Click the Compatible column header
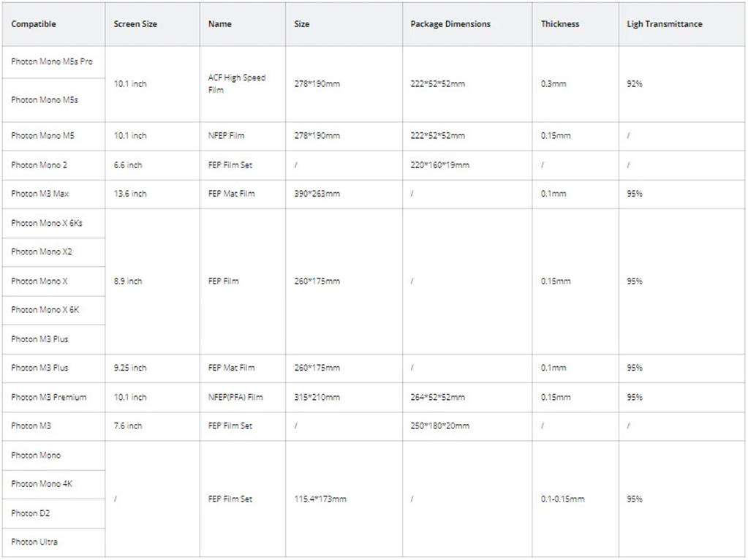 click(53, 24)
